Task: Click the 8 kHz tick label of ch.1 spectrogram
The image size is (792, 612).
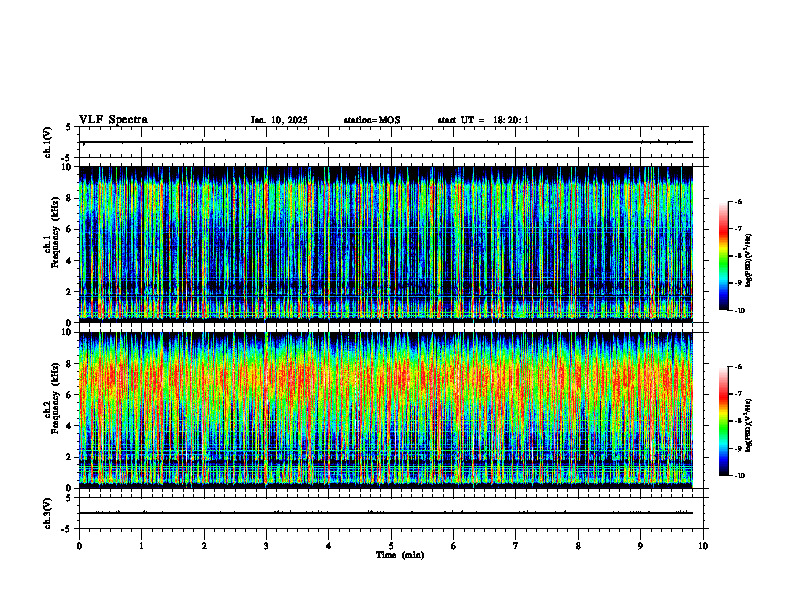Action: (70, 198)
